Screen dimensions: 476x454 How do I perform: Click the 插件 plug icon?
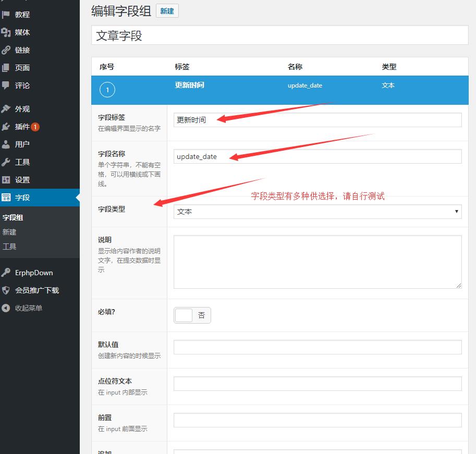click(6, 127)
